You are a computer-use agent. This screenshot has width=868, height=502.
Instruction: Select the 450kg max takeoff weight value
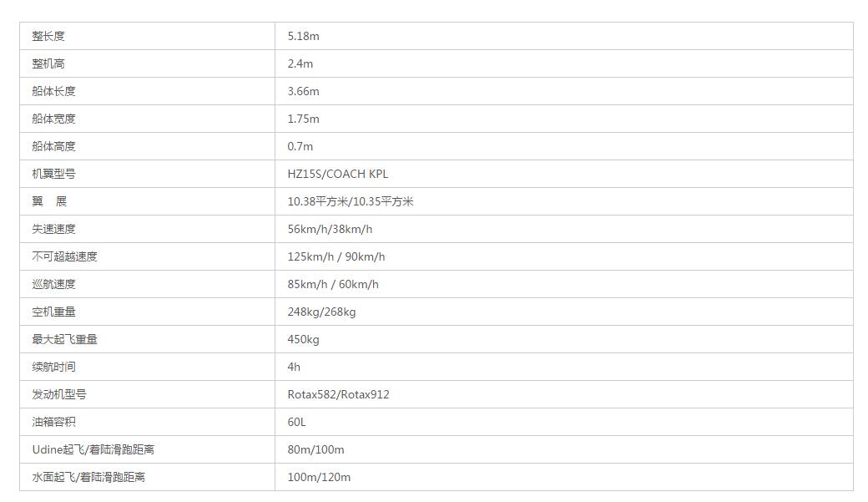point(303,340)
